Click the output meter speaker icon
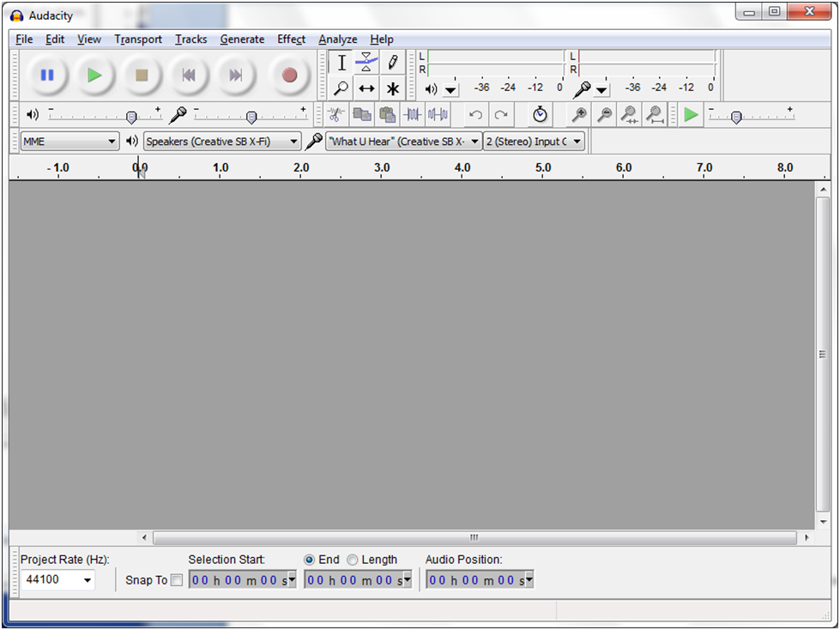Viewport: 840px width, 630px height. 432,89
